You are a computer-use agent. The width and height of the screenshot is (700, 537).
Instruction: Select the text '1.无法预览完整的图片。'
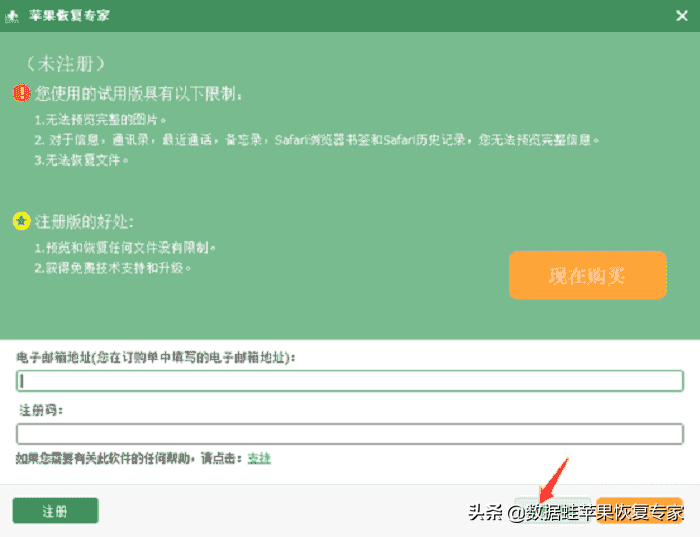click(100, 120)
